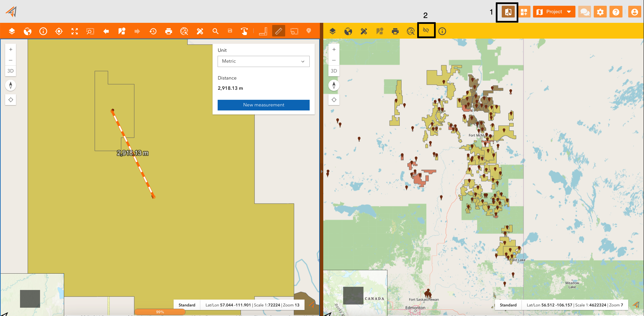This screenshot has width=644, height=316.
Task: Click the right map Scale 1:4622324 readout
Action: point(591,305)
